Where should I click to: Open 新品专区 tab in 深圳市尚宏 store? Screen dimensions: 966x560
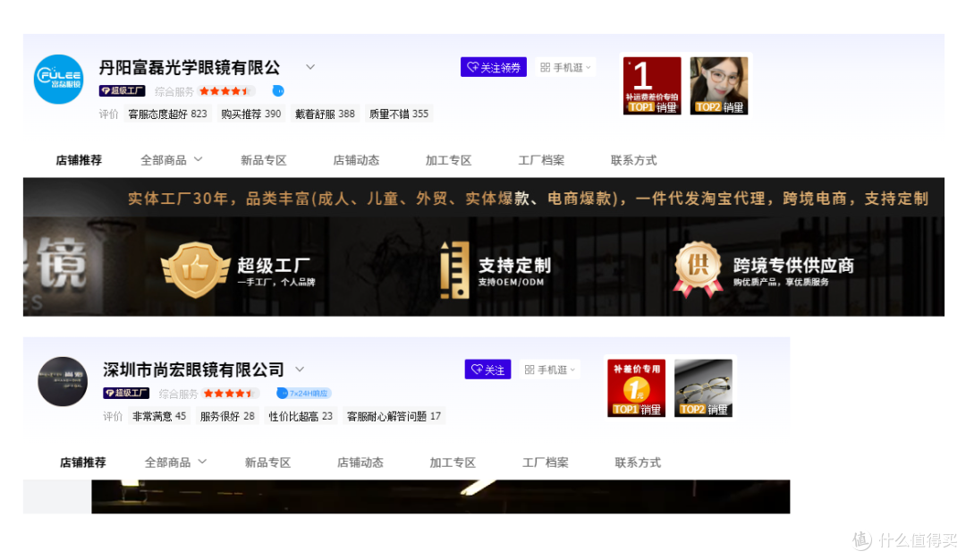[x=268, y=462]
